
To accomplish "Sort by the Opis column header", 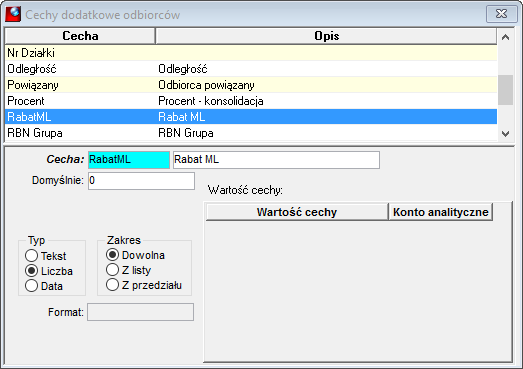I will [326, 36].
